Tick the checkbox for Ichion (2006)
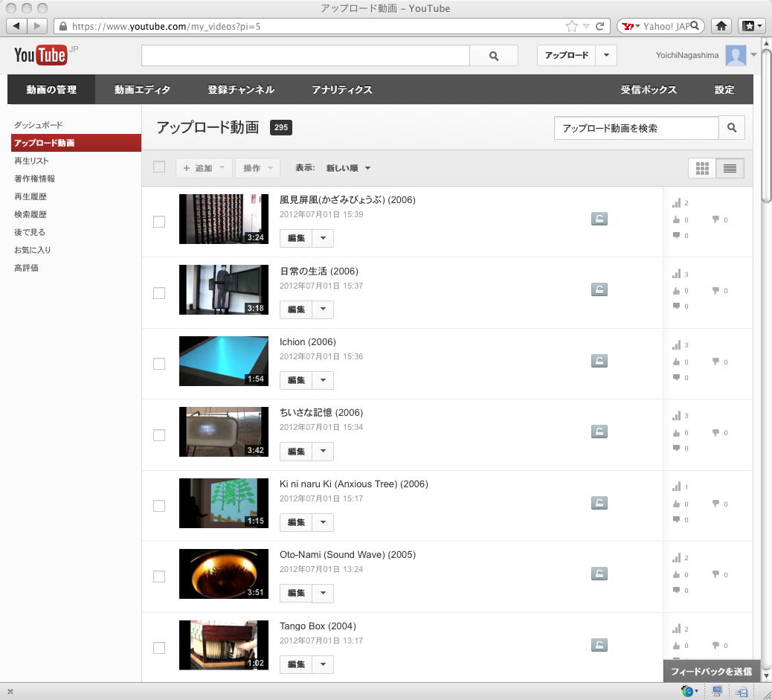Image resolution: width=772 pixels, height=700 pixels. (x=159, y=364)
